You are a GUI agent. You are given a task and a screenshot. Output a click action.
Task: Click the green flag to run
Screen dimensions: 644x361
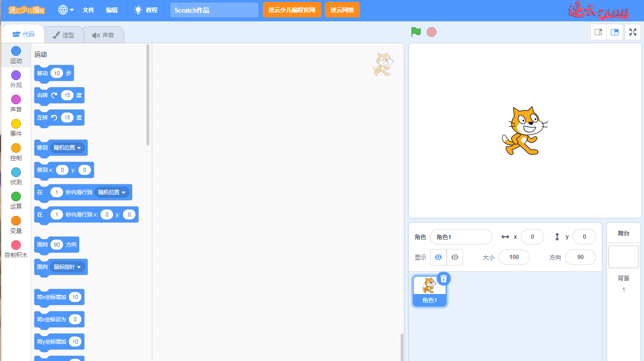(x=416, y=32)
